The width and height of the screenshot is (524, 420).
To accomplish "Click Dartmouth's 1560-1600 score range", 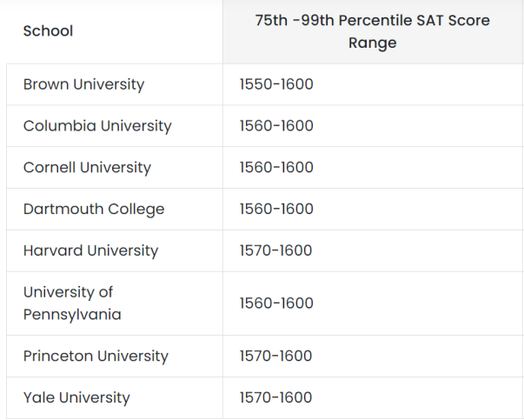I will (276, 210).
